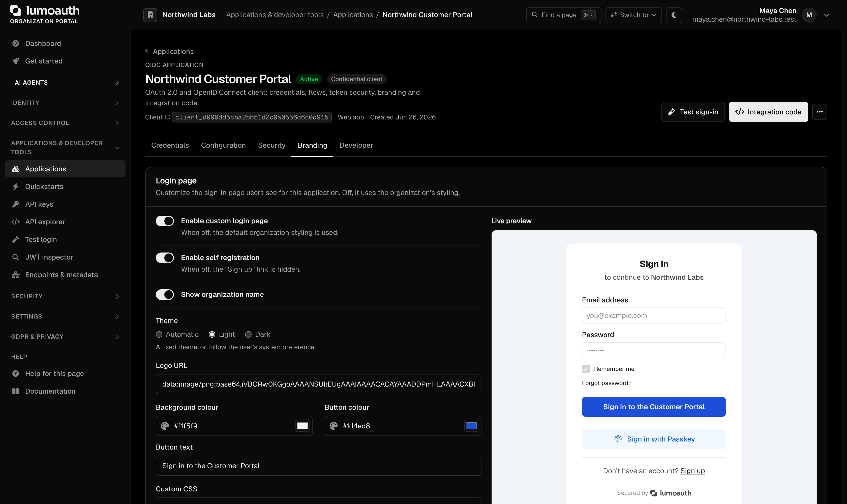Click the Get started rocket icon
Image resolution: width=847 pixels, height=504 pixels.
pyautogui.click(x=16, y=61)
